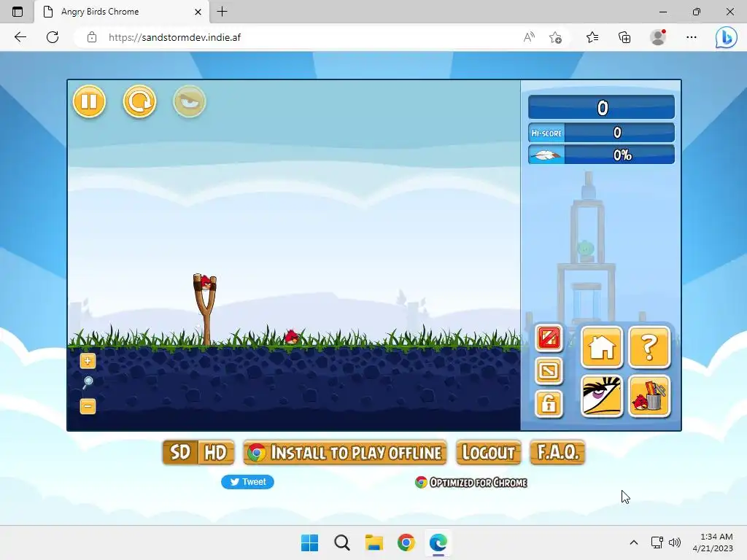Click the magnifying glass zoom icon
Image resolution: width=747 pixels, height=560 pixels.
(88, 382)
